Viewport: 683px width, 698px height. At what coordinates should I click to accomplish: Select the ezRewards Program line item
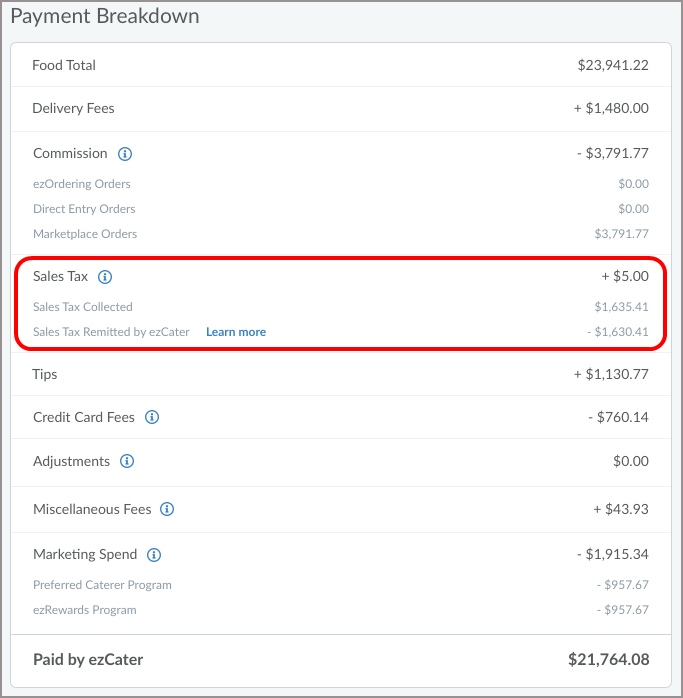[x=85, y=610]
